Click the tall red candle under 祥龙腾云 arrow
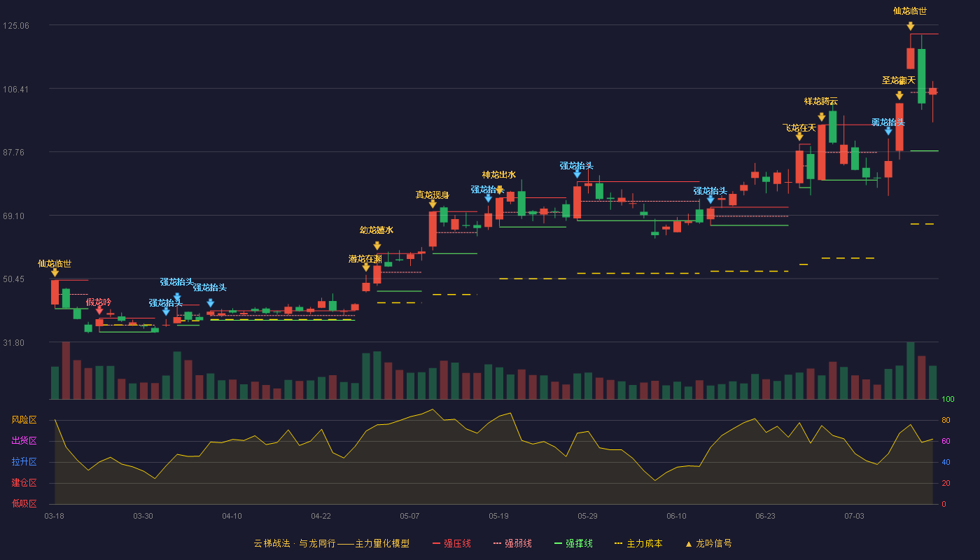980x560 pixels. (821, 152)
